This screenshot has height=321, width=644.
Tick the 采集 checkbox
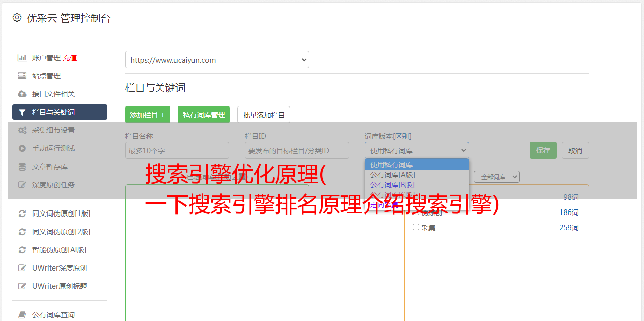click(x=416, y=227)
